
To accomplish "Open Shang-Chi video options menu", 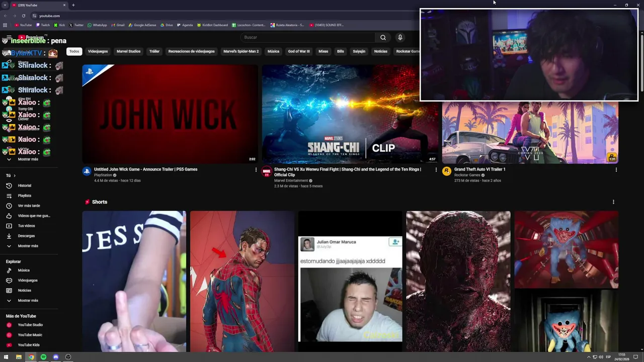I will [436, 169].
